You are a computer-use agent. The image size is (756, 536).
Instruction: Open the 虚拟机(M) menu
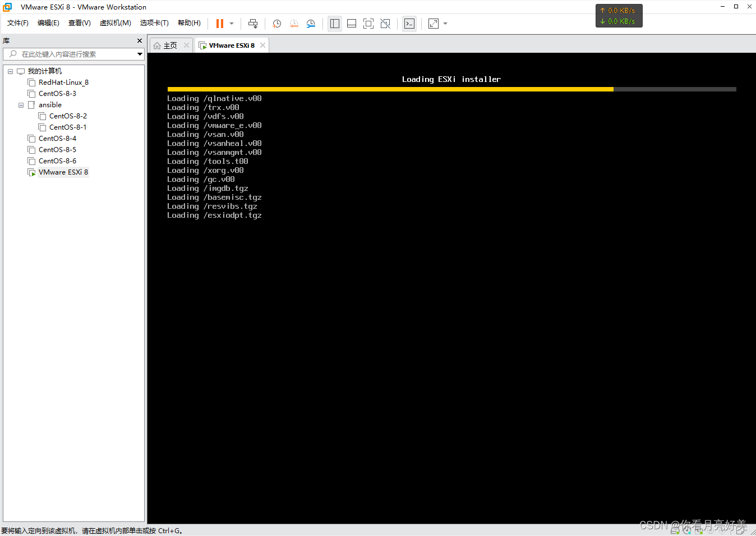coord(116,23)
